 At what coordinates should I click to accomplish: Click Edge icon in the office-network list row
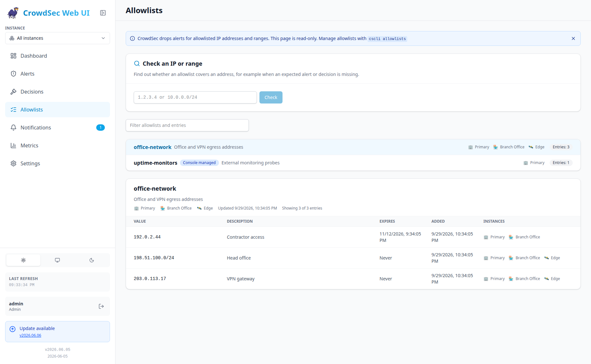531,147
